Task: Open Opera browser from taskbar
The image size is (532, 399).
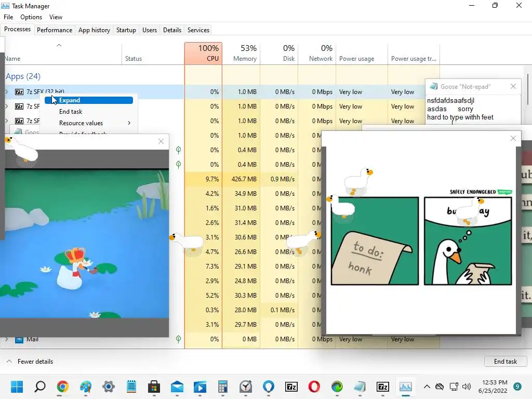Action: coord(314,386)
